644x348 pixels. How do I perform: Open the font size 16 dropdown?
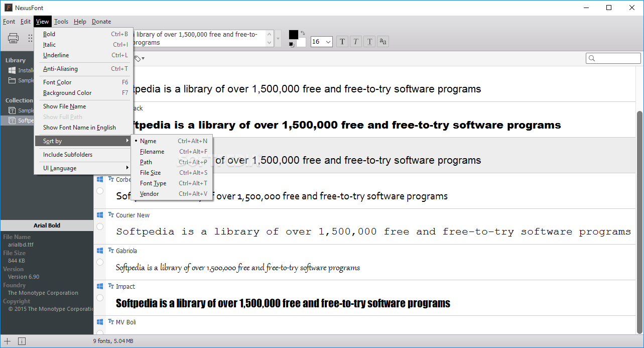(x=322, y=42)
